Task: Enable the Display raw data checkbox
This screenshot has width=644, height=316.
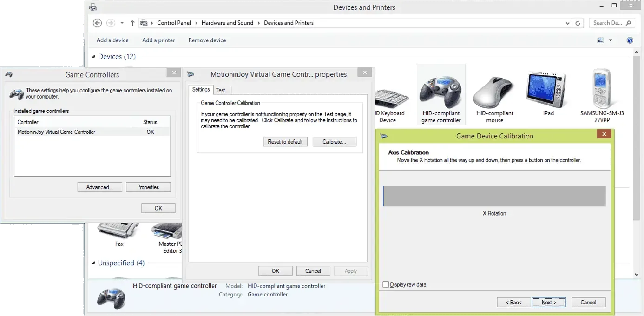Action: click(x=386, y=284)
